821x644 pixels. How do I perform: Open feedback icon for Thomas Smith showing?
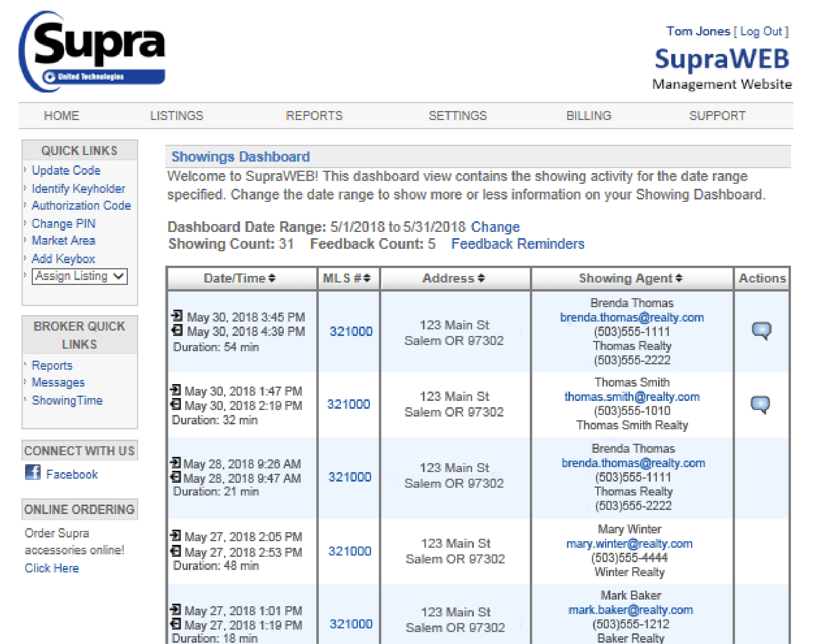pos(760,405)
